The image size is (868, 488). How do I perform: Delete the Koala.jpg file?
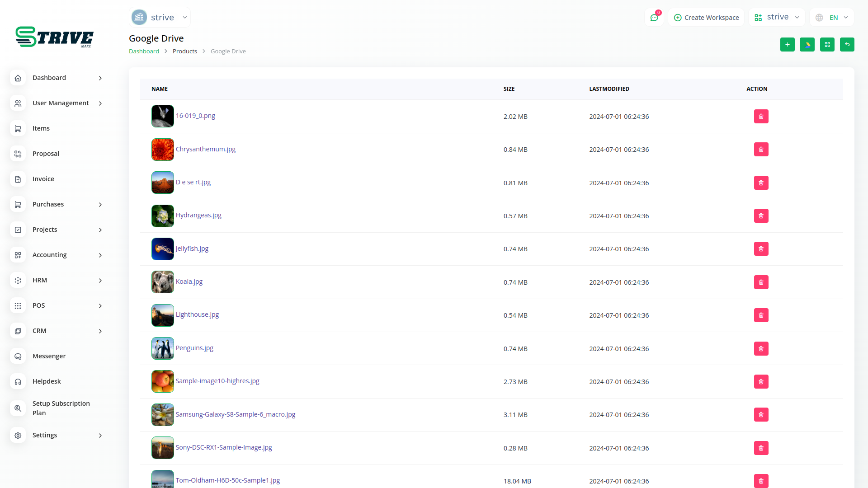pyautogui.click(x=761, y=282)
